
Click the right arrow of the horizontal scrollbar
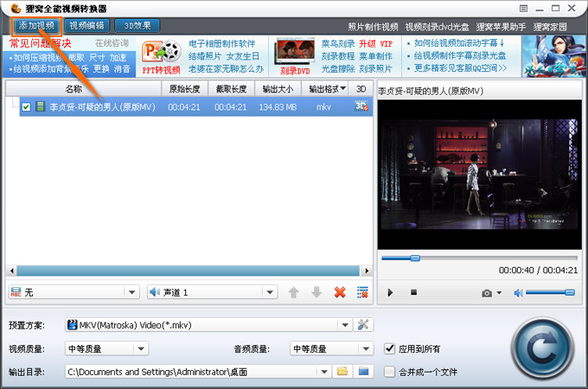367,271
